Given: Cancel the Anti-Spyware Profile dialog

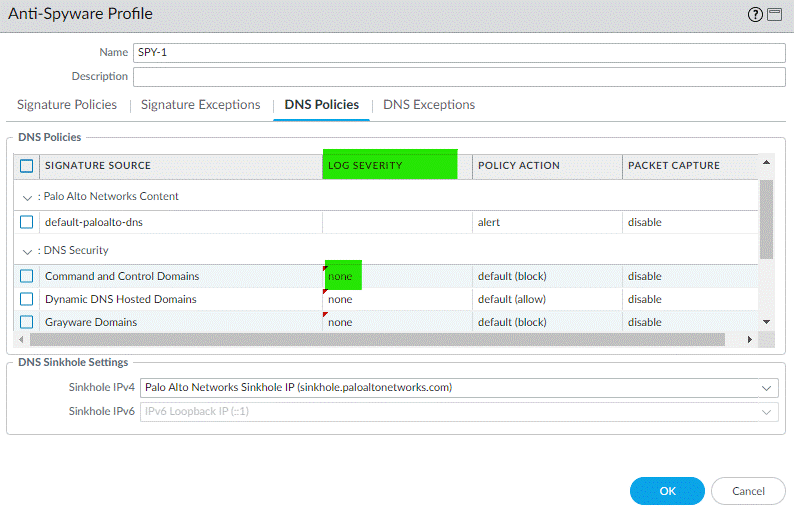Looking at the screenshot, I should (748, 491).
